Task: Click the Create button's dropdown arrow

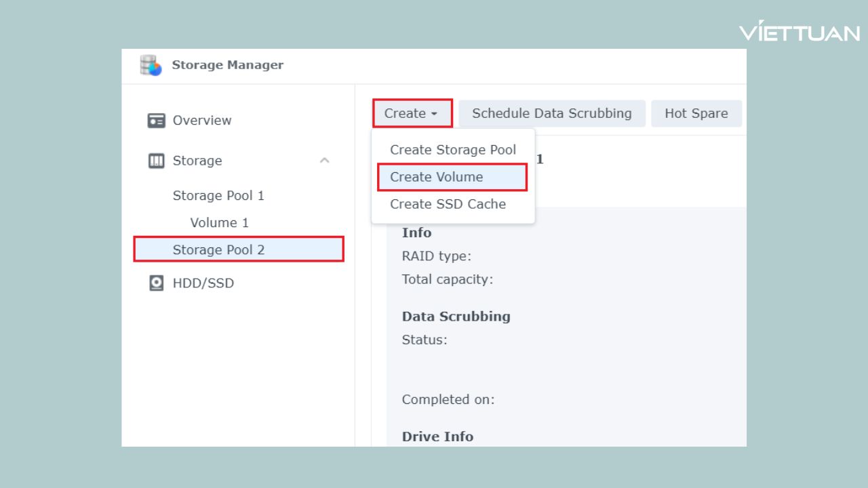Action: click(x=434, y=114)
